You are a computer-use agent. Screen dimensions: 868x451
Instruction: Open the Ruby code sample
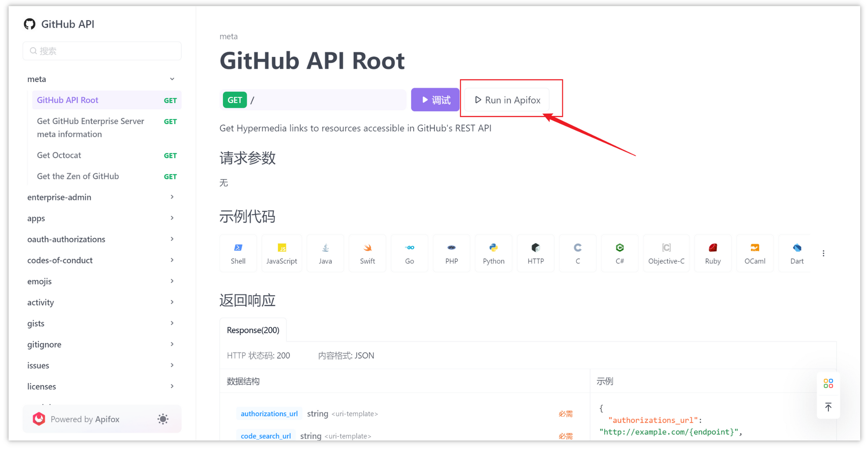pos(713,253)
